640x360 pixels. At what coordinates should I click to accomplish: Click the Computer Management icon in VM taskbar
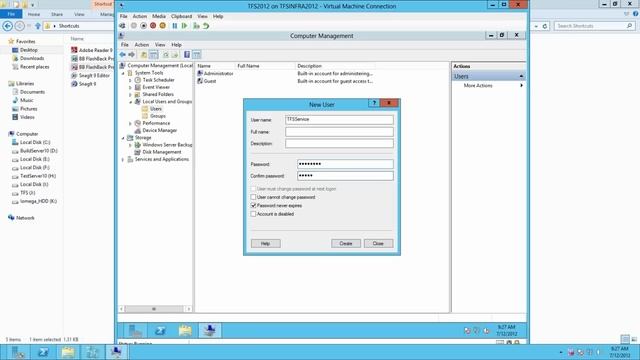coord(210,331)
